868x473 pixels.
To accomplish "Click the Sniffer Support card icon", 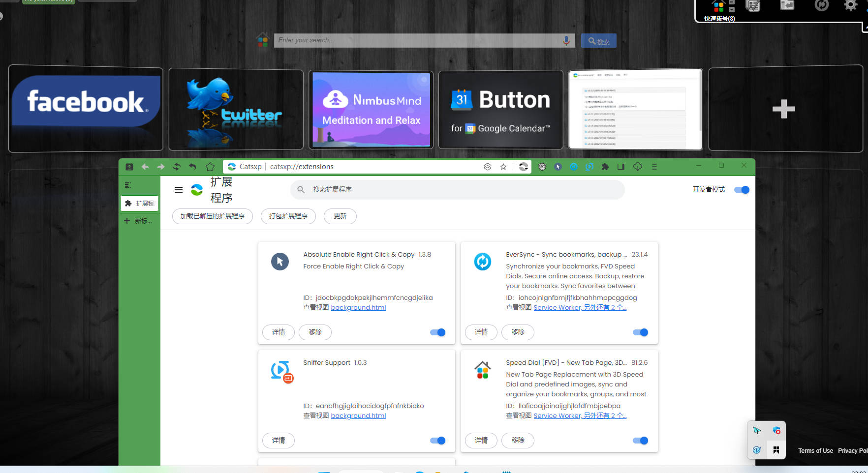I will (282, 371).
